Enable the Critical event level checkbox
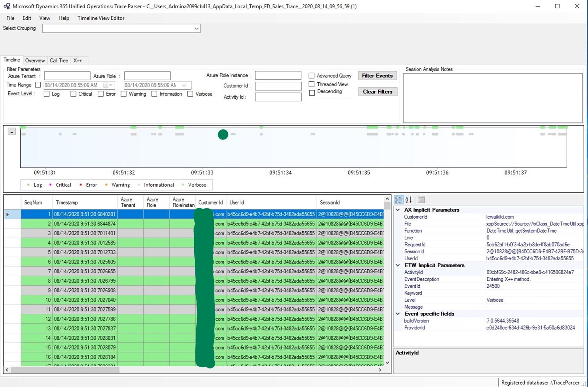The height and width of the screenshot is (387, 588). coord(73,94)
